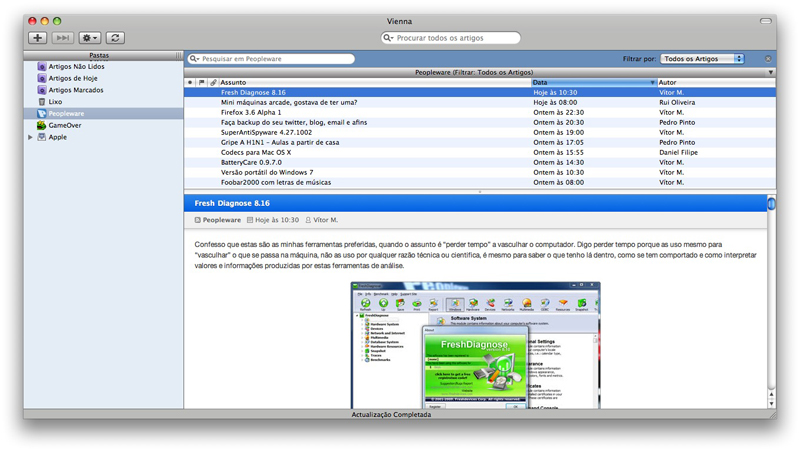Click the split divider handle between list and article
Viewport: 800px width, 451px height.
coord(480,191)
